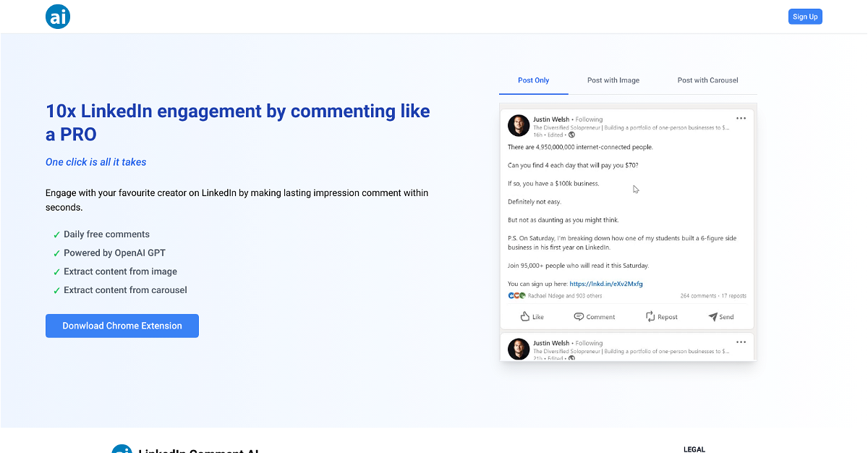Image resolution: width=868 pixels, height=453 pixels.
Task: Open the lnkd.in sign-up link
Action: pyautogui.click(x=606, y=284)
